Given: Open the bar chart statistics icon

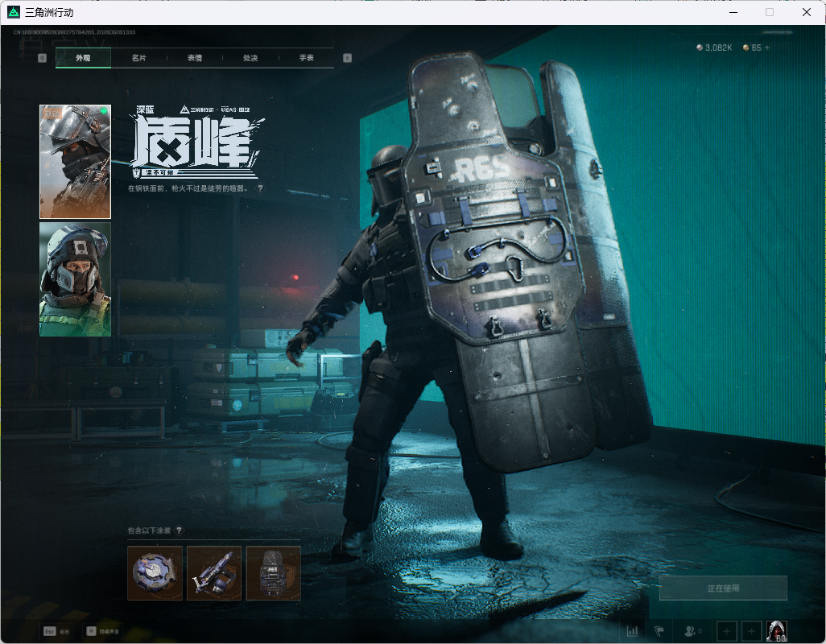Looking at the screenshot, I should tap(632, 631).
